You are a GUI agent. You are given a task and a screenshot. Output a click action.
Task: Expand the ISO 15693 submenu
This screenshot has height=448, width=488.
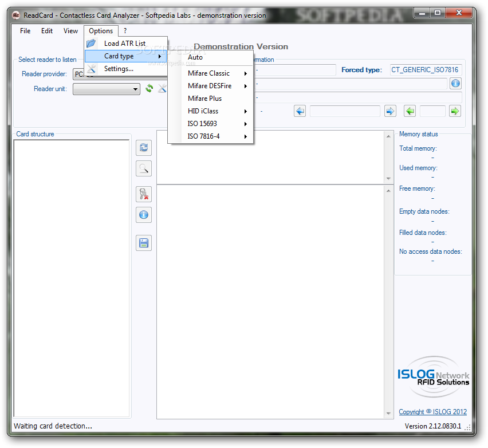coord(210,124)
